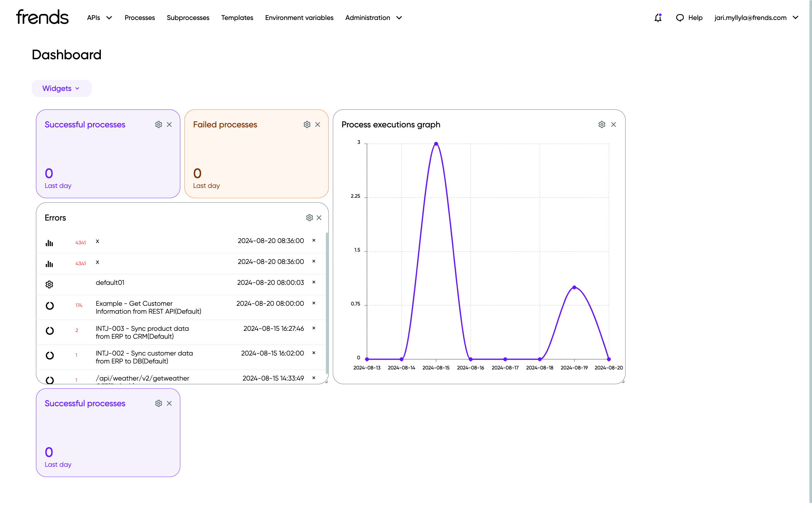Go to Processes page
The image size is (812, 507).
tap(140, 18)
